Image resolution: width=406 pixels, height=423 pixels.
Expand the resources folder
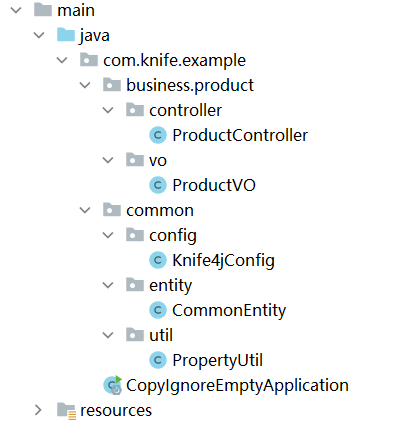38,410
